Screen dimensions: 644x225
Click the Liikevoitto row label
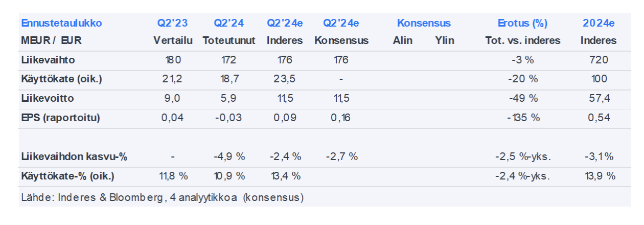(x=48, y=98)
